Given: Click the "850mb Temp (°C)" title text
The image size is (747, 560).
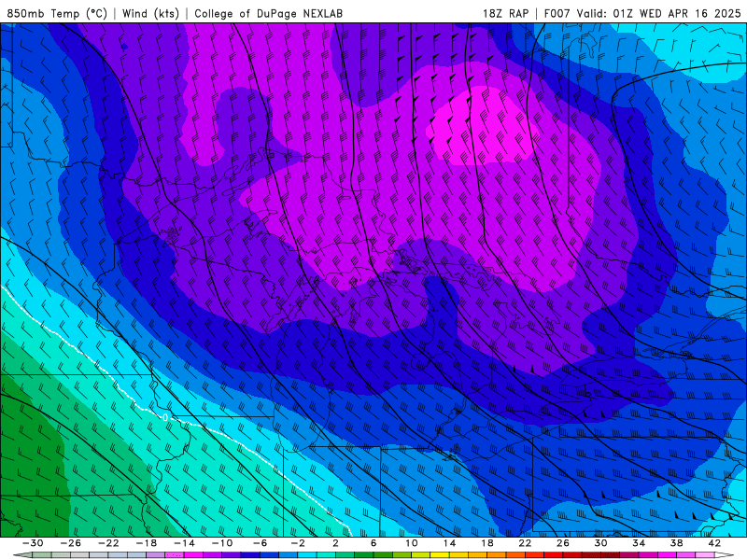Looking at the screenshot, I should [57, 13].
